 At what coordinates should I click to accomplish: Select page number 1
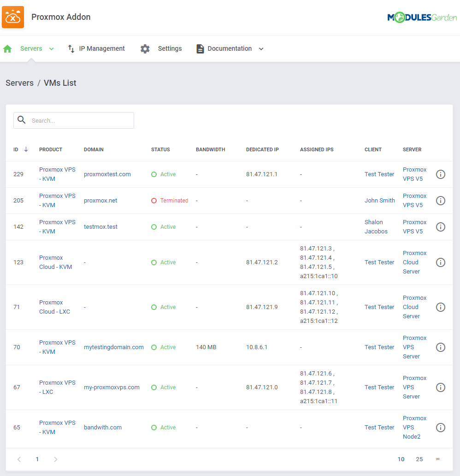[37, 459]
